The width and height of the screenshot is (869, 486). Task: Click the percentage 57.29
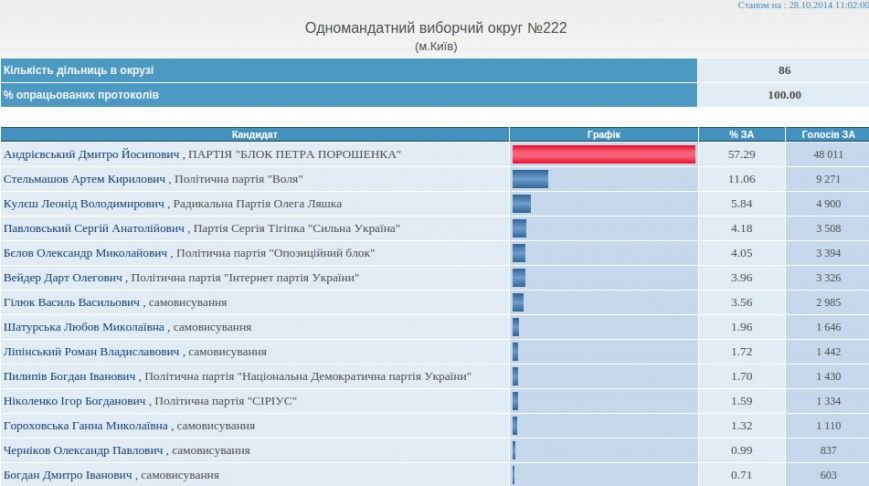click(x=742, y=154)
